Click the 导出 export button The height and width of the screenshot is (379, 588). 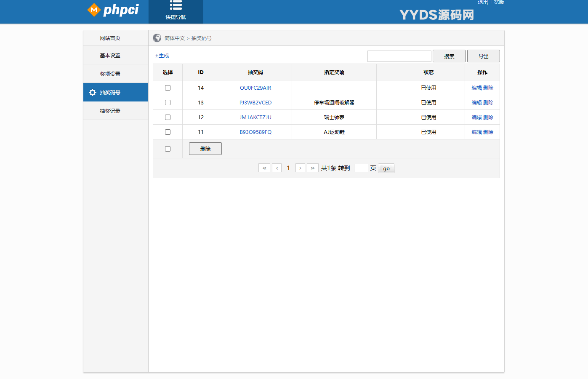coord(483,56)
